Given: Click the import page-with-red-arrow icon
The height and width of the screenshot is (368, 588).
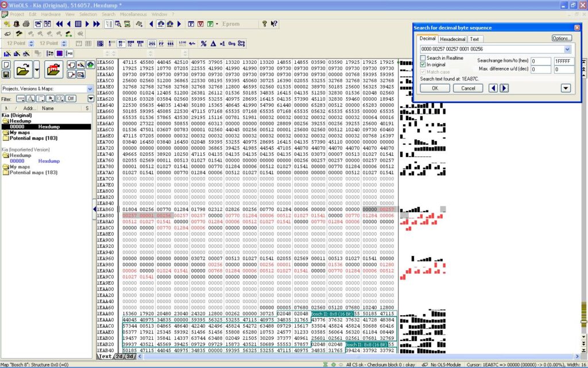Looking at the screenshot, I should coord(71,64).
